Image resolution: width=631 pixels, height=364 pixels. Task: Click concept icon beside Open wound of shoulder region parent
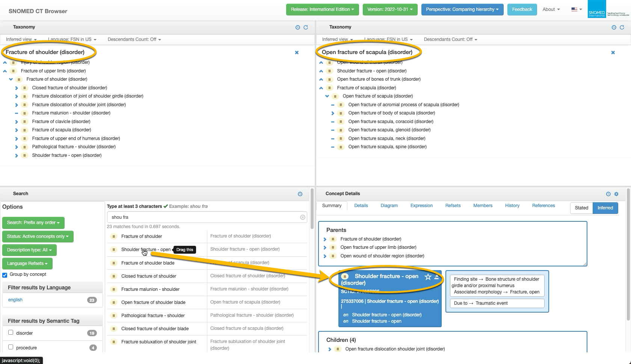[x=333, y=256]
